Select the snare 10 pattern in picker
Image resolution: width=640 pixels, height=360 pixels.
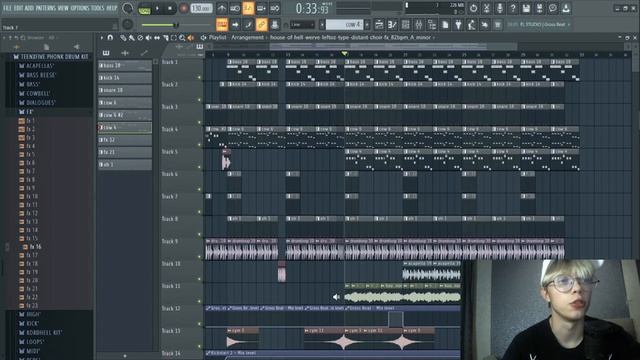coord(124,90)
